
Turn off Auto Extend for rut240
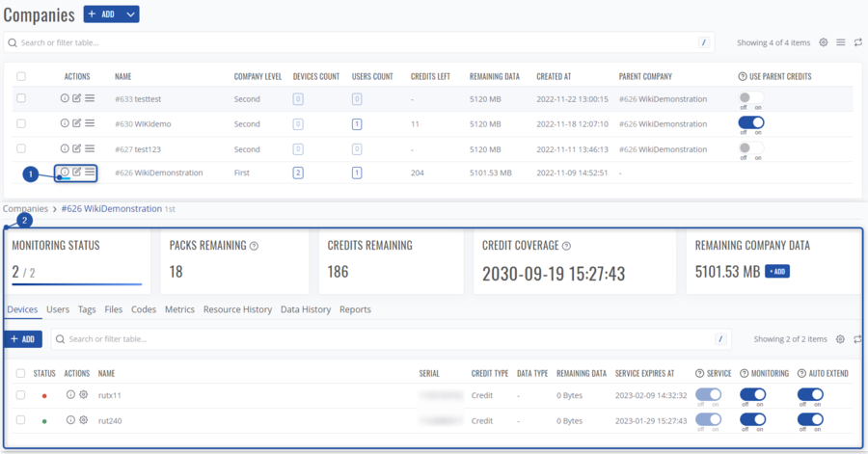click(x=810, y=420)
